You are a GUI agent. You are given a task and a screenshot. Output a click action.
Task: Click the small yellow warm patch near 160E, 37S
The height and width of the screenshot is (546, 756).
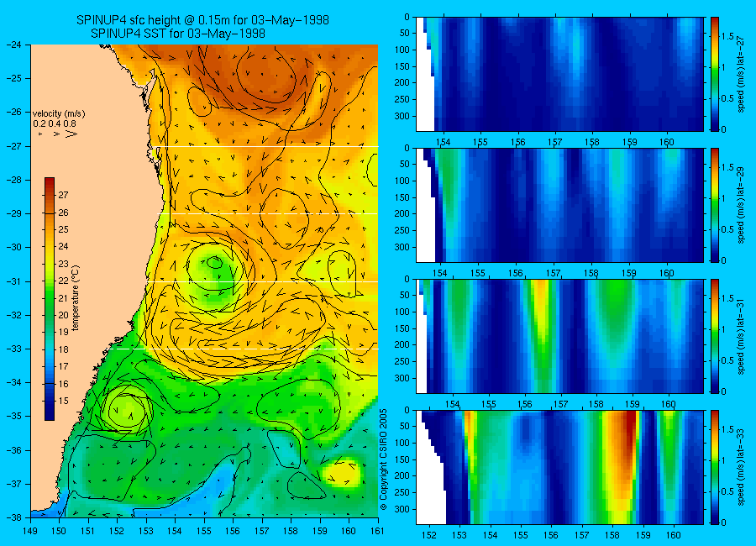point(343,472)
